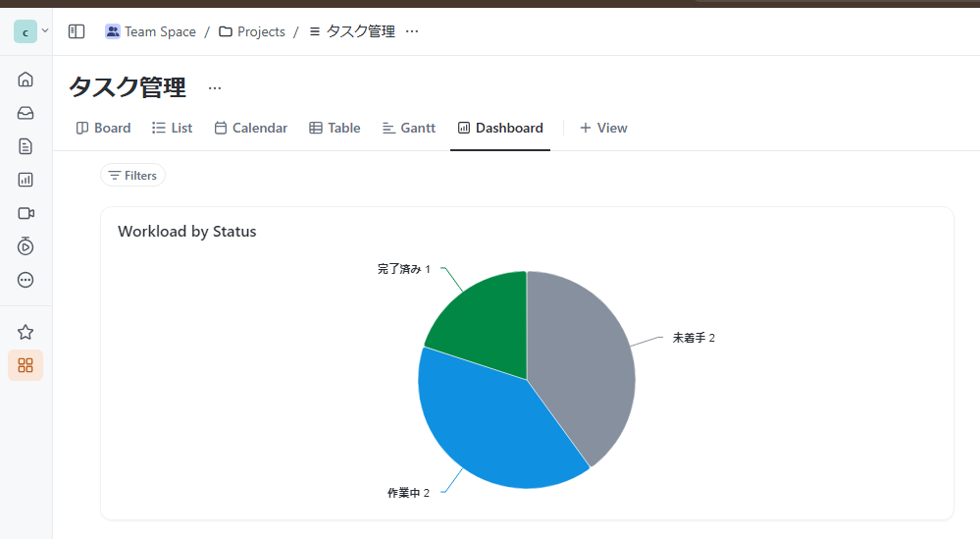Open the workspace avatar labeled c
Screen dimensions: 980x539
26,31
